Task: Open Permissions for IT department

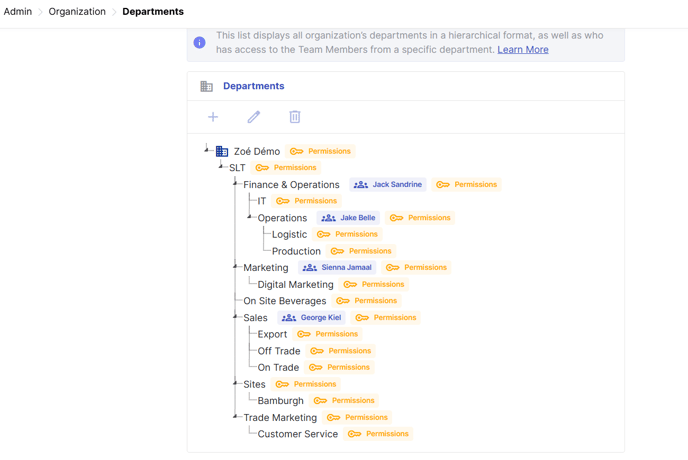Action: point(307,201)
